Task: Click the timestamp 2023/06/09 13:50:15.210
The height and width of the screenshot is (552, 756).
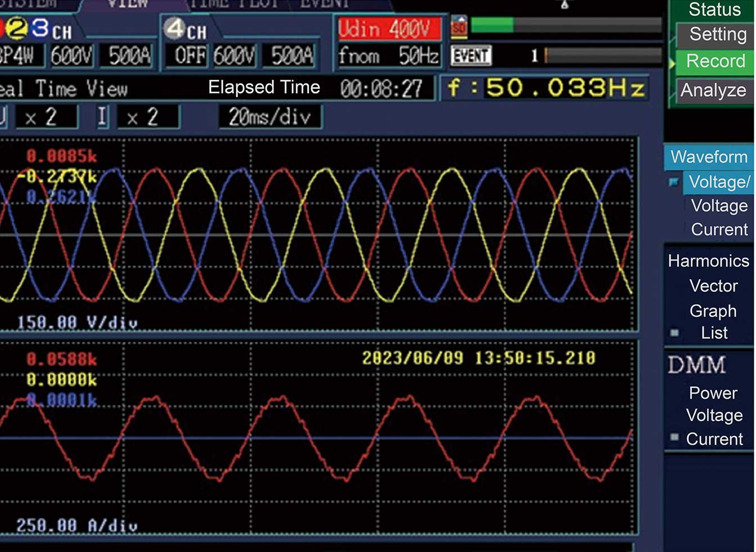Action: point(479,358)
